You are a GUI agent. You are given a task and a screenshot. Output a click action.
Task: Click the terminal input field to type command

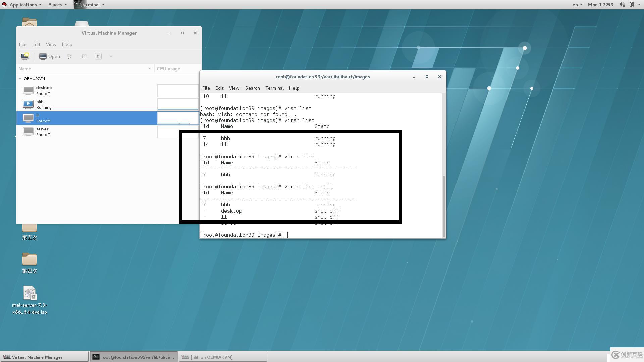pos(286,234)
